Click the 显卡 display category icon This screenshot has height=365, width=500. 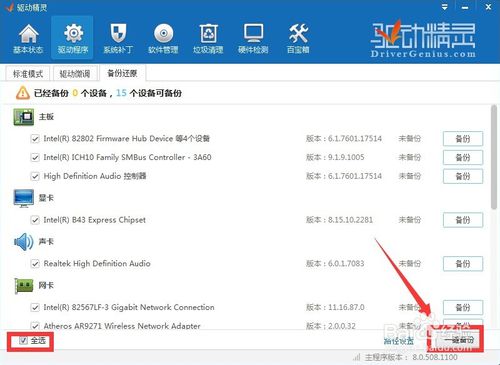(x=24, y=198)
